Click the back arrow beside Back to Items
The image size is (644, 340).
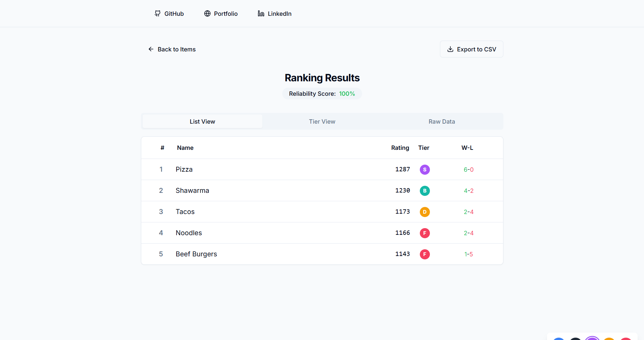tap(151, 49)
